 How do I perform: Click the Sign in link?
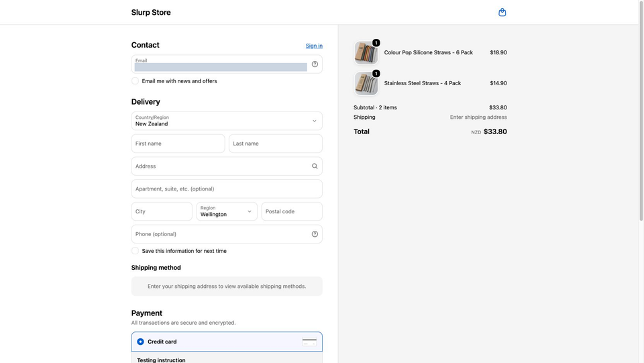click(314, 46)
